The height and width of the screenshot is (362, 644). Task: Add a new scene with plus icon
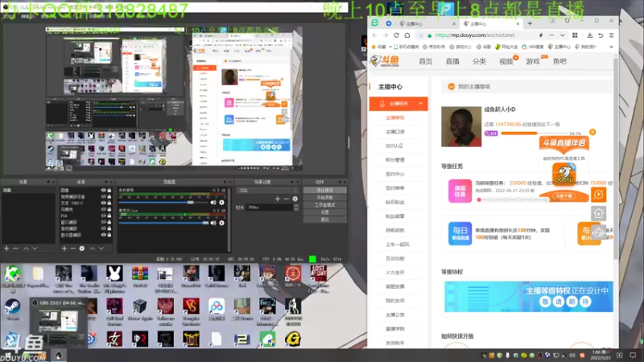pos(6,249)
